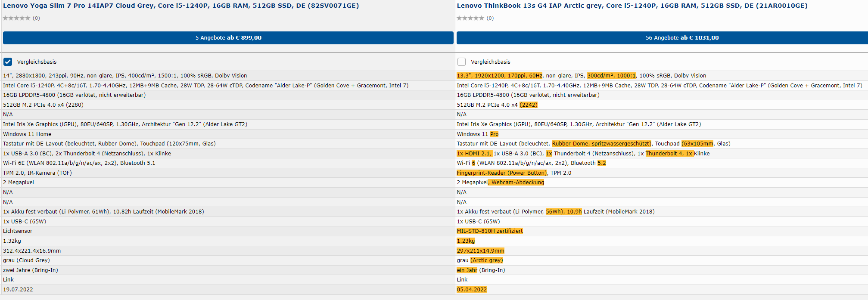The width and height of the screenshot is (868, 300).
Task: Check Vergleichsbasis for ThinkBook 13s G4
Action: (x=461, y=62)
